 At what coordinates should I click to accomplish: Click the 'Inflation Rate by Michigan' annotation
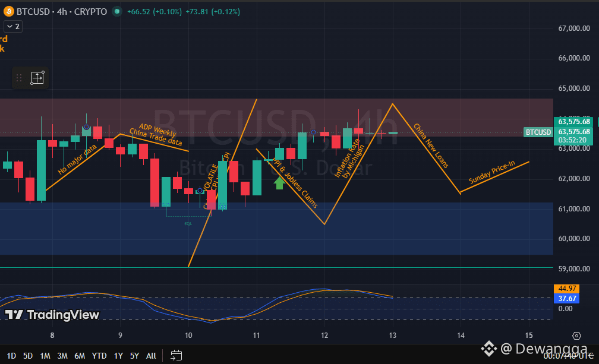(349, 159)
